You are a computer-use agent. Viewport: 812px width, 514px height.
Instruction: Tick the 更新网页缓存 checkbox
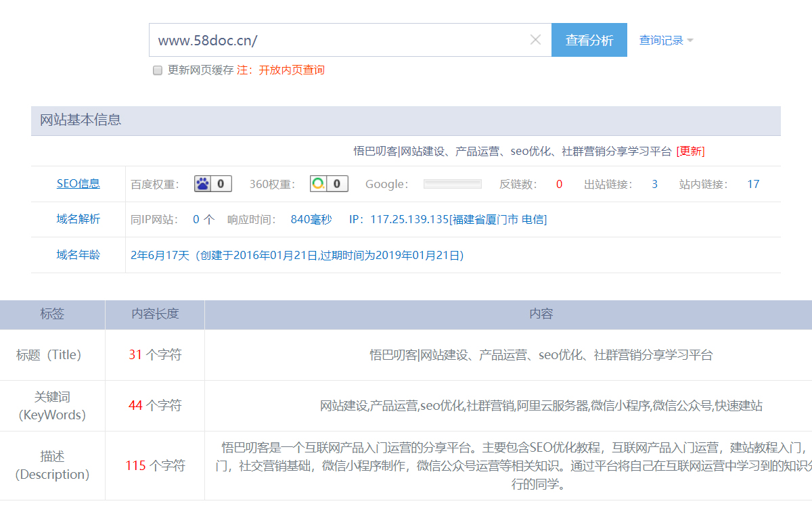coord(158,70)
